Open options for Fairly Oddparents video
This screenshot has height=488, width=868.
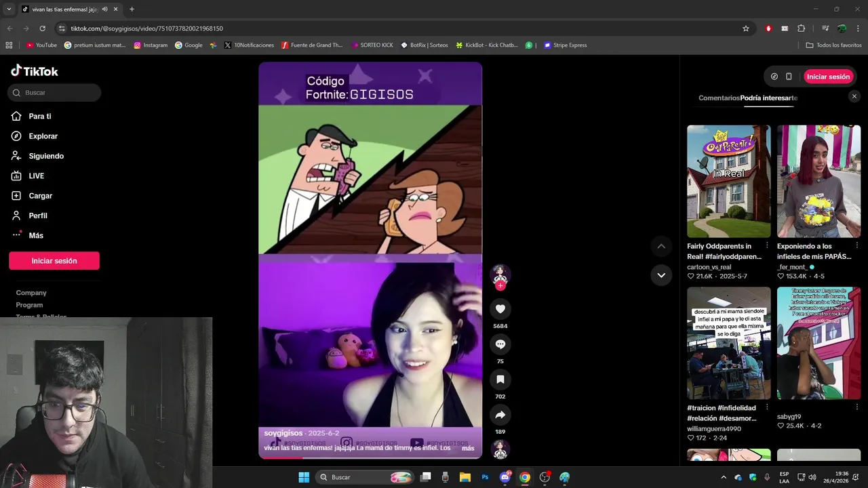click(767, 245)
